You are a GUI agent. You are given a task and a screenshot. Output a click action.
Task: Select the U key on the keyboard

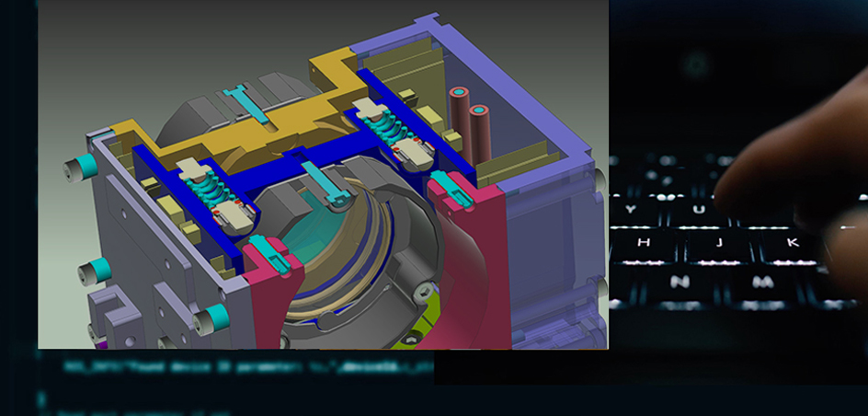click(x=700, y=210)
